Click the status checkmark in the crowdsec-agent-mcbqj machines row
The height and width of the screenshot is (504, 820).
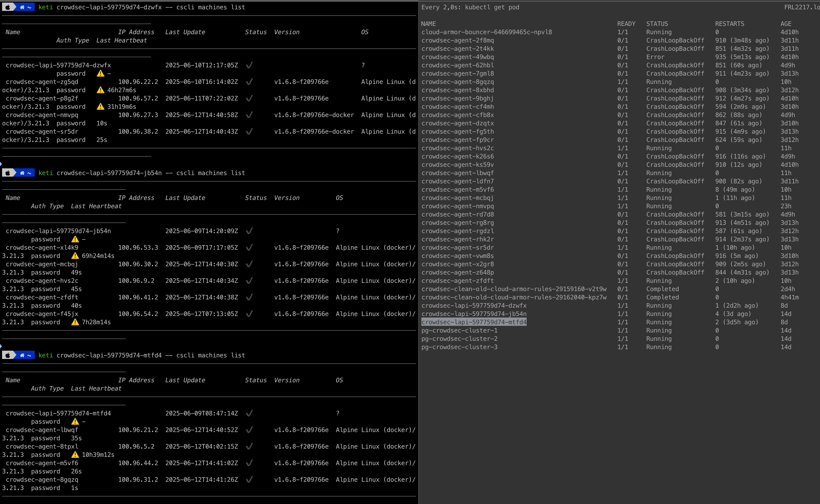coord(249,264)
